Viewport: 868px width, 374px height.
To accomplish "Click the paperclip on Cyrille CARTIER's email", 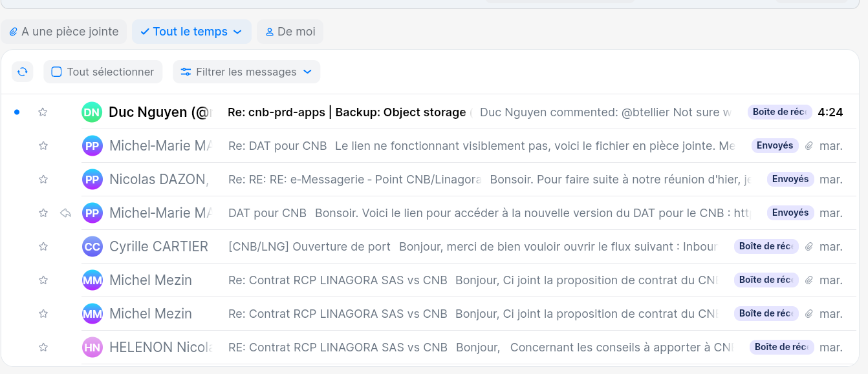I will coord(809,246).
